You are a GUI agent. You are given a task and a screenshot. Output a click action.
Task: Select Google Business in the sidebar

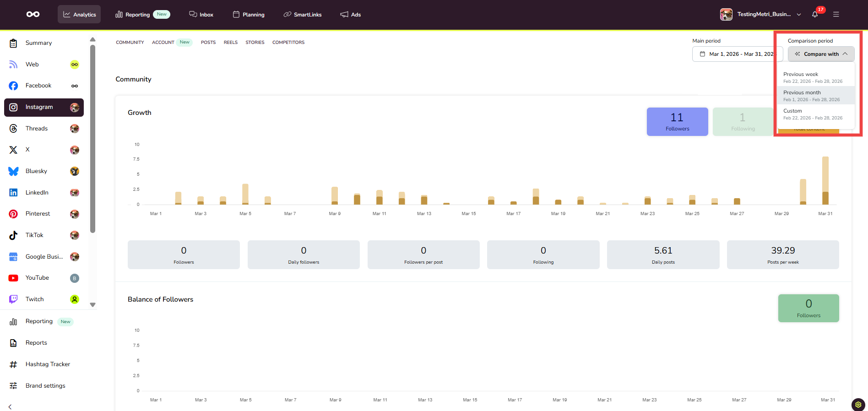[x=44, y=257]
